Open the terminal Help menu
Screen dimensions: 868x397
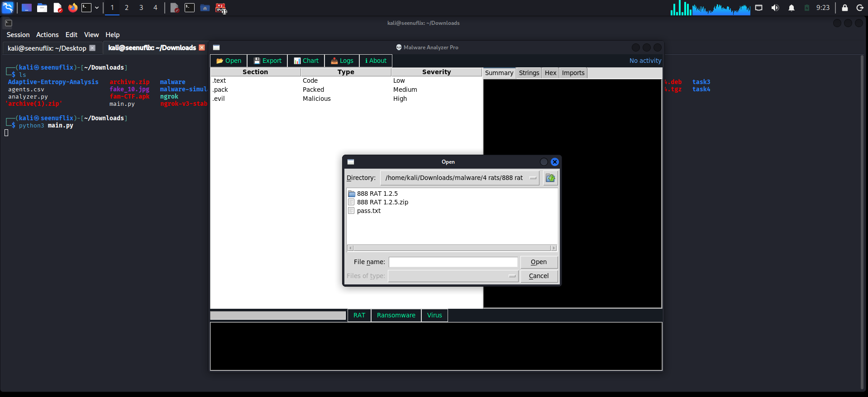point(113,35)
